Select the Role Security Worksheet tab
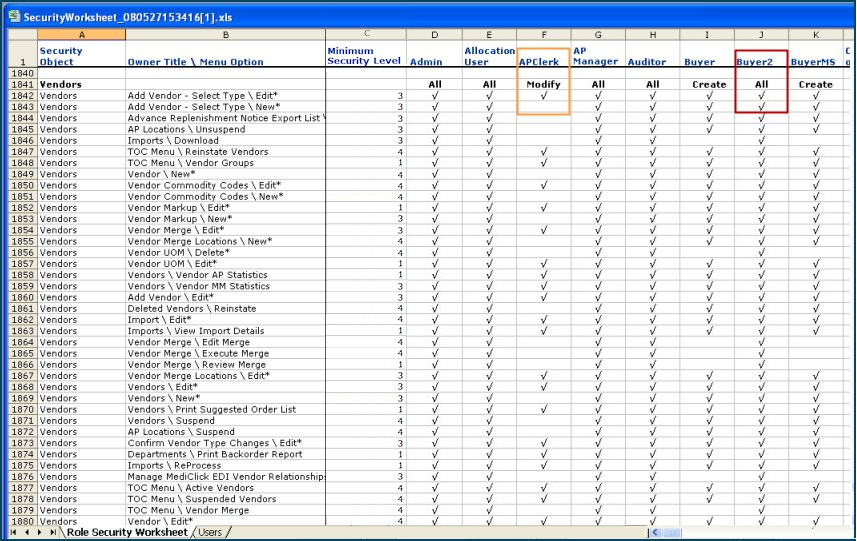The height and width of the screenshot is (541, 857). click(x=126, y=532)
